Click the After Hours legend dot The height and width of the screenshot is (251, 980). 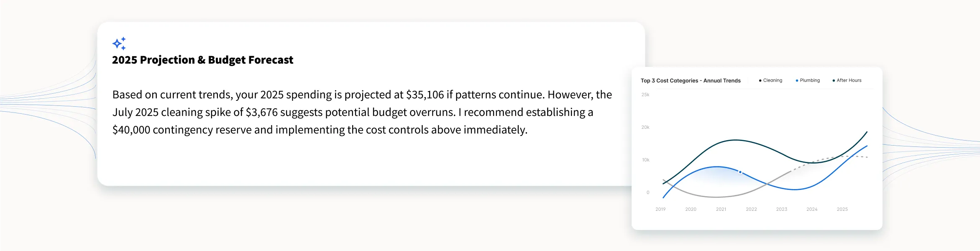(x=834, y=80)
